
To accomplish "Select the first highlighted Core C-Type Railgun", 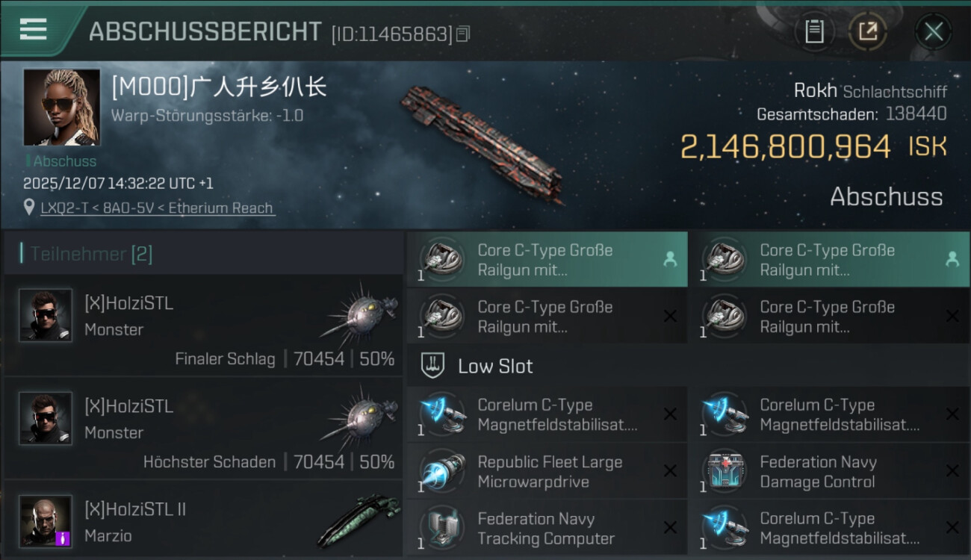I will [547, 259].
